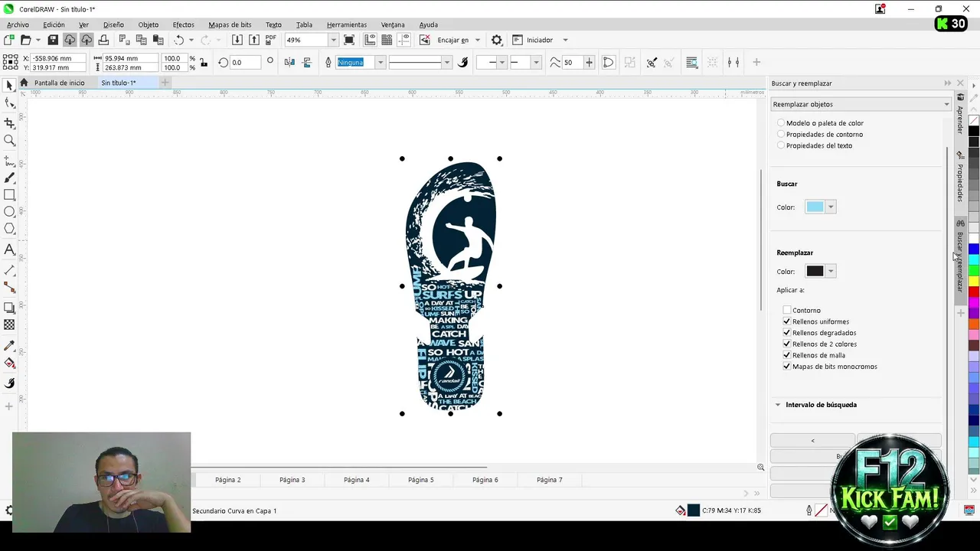Choose the Text tool

click(x=9, y=249)
